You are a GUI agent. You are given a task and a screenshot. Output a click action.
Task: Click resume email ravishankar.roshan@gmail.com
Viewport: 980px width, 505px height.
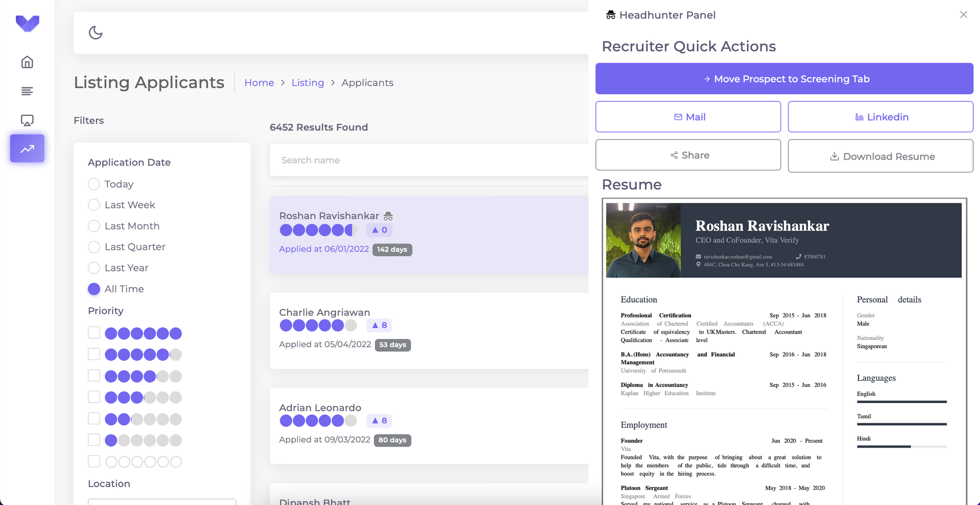[737, 257]
